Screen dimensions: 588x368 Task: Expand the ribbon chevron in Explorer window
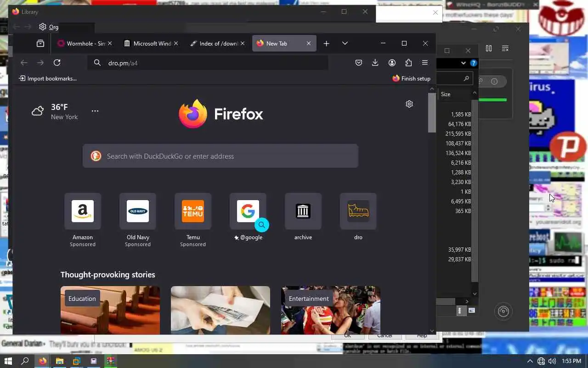point(464,63)
